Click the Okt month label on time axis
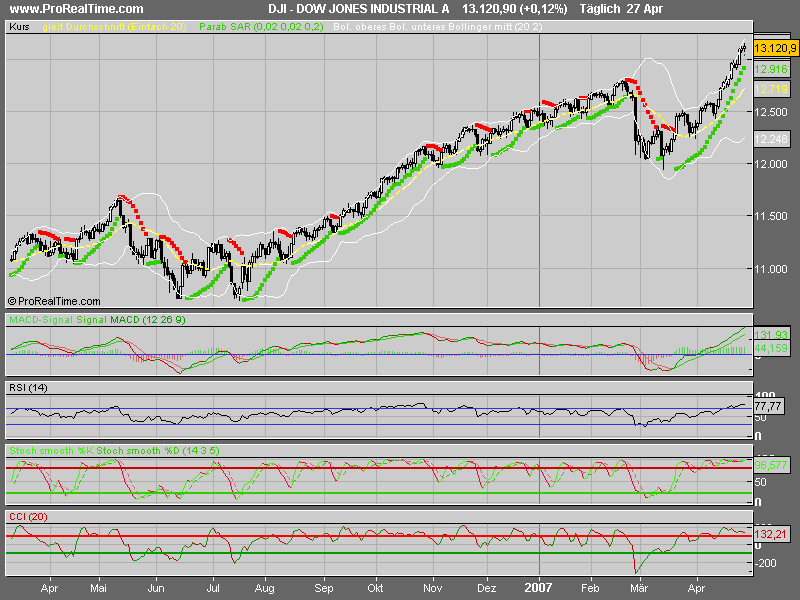The height and width of the screenshot is (600, 800). point(375,588)
